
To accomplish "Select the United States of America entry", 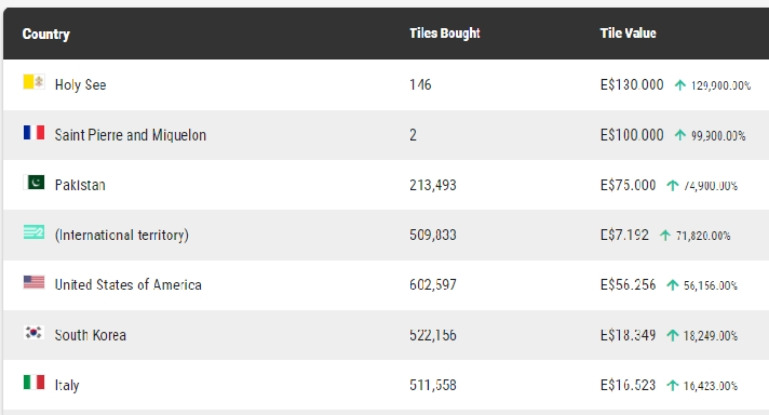I will pos(128,285).
